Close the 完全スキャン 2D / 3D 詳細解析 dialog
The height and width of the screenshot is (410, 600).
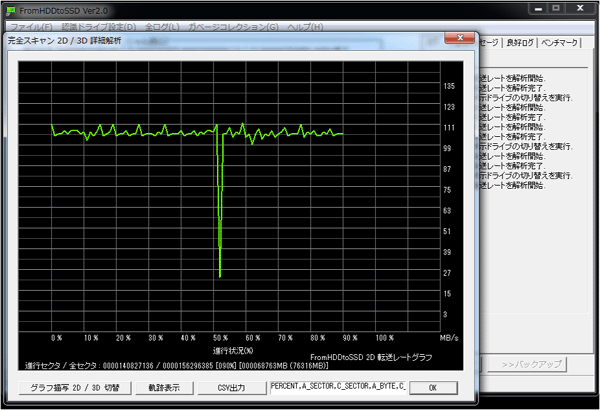pyautogui.click(x=460, y=38)
